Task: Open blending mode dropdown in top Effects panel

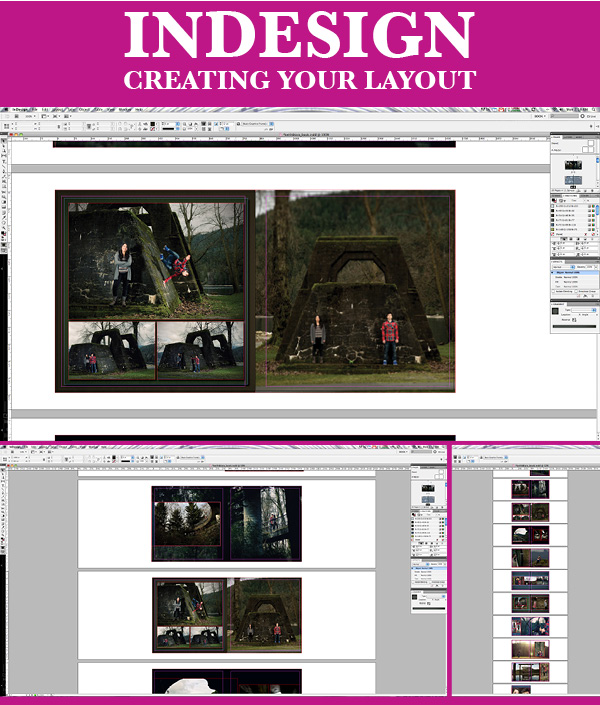Action: (x=564, y=267)
